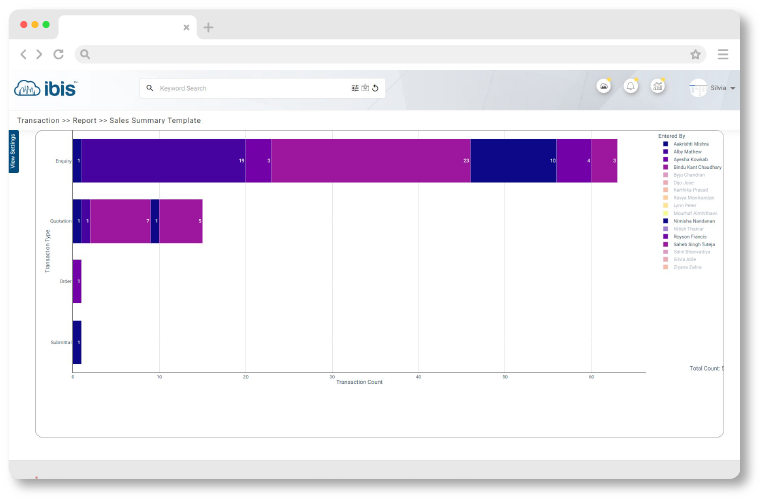Open the advanced search filter icon

tap(355, 88)
